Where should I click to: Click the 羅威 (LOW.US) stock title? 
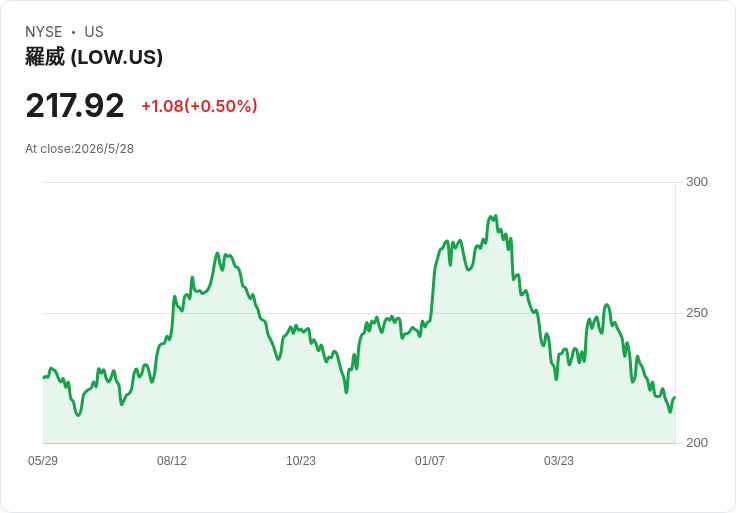coord(94,57)
